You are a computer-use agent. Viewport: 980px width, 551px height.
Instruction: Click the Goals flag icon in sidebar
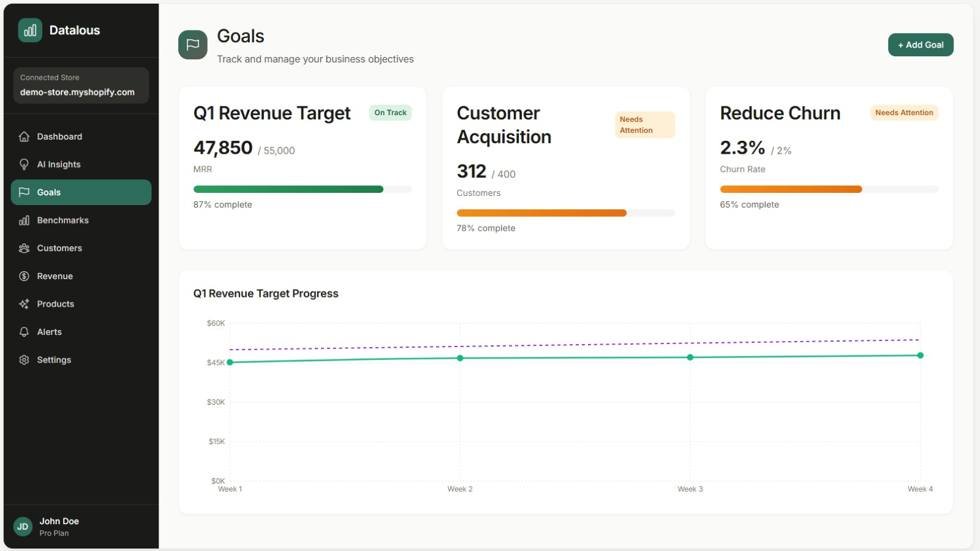tap(24, 192)
